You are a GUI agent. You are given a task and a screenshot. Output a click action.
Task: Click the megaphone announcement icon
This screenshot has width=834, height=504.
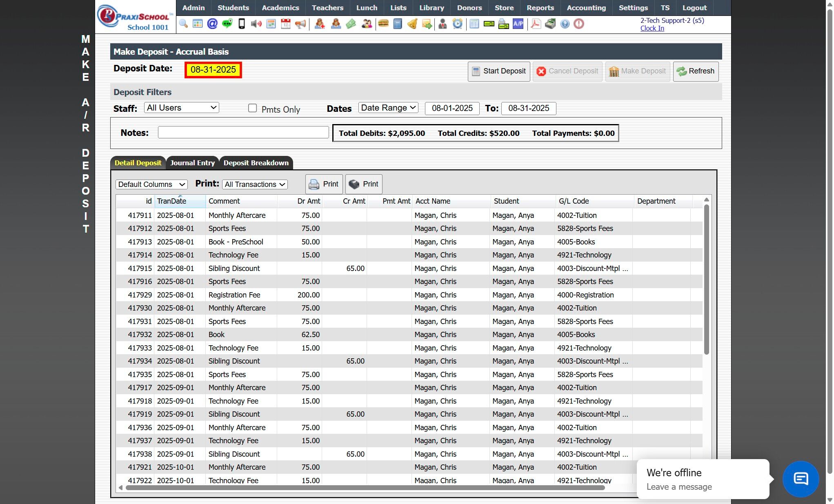300,24
